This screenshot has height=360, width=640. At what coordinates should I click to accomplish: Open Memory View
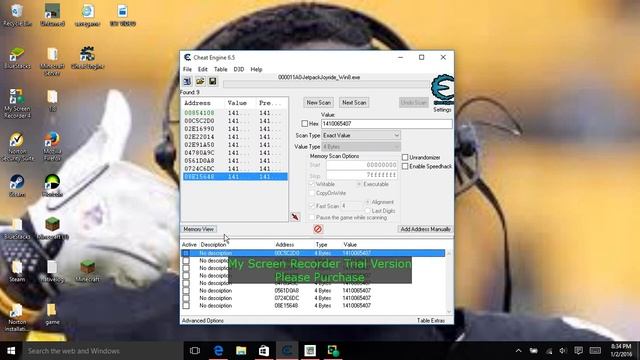coord(198,229)
